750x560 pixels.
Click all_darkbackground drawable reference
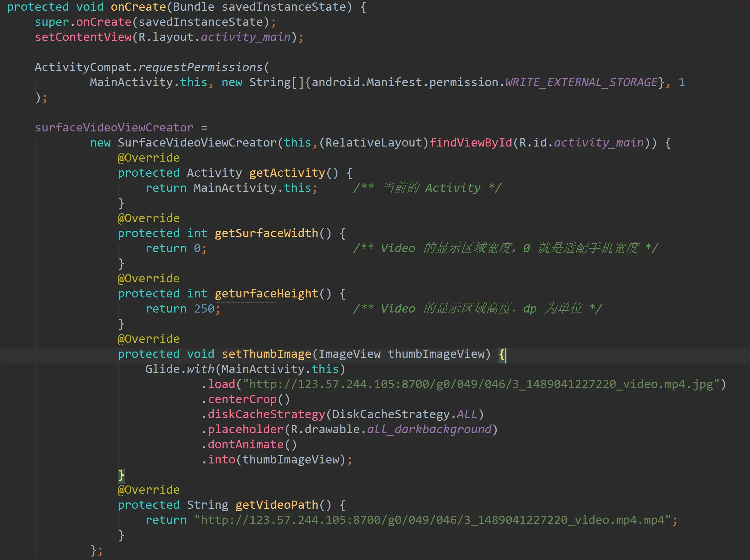[429, 430]
